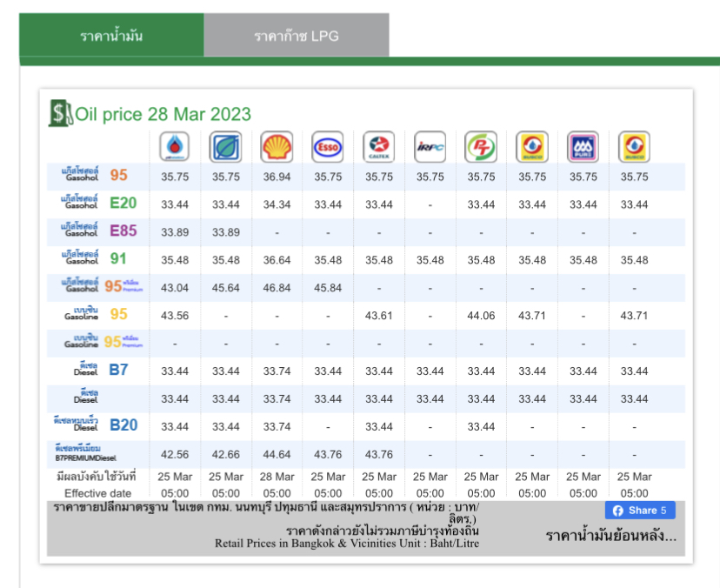Select the PTT E85 price 33.89
The height and width of the screenshot is (588, 720).
[x=175, y=232]
